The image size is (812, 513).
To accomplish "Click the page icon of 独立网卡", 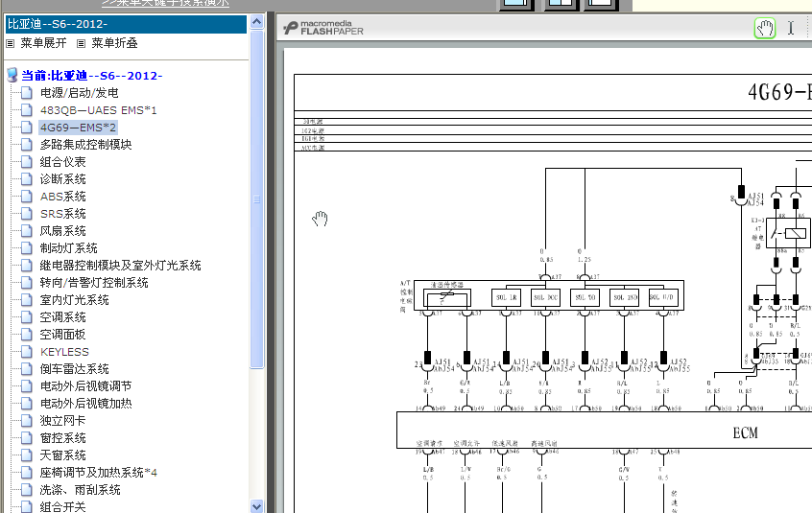I will (x=27, y=420).
